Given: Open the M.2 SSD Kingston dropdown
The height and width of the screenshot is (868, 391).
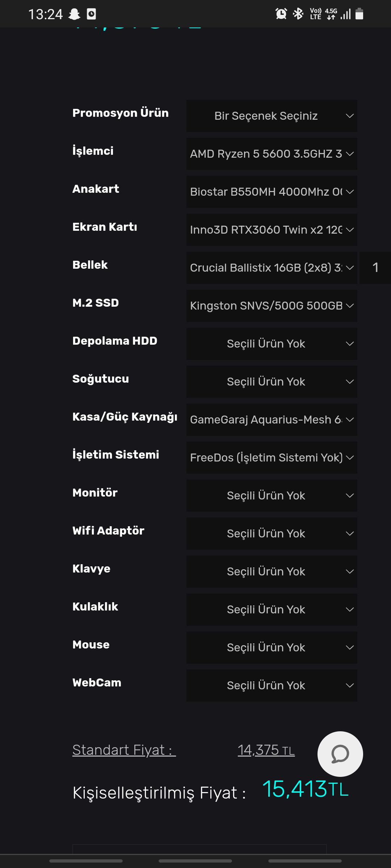Looking at the screenshot, I should [x=272, y=306].
